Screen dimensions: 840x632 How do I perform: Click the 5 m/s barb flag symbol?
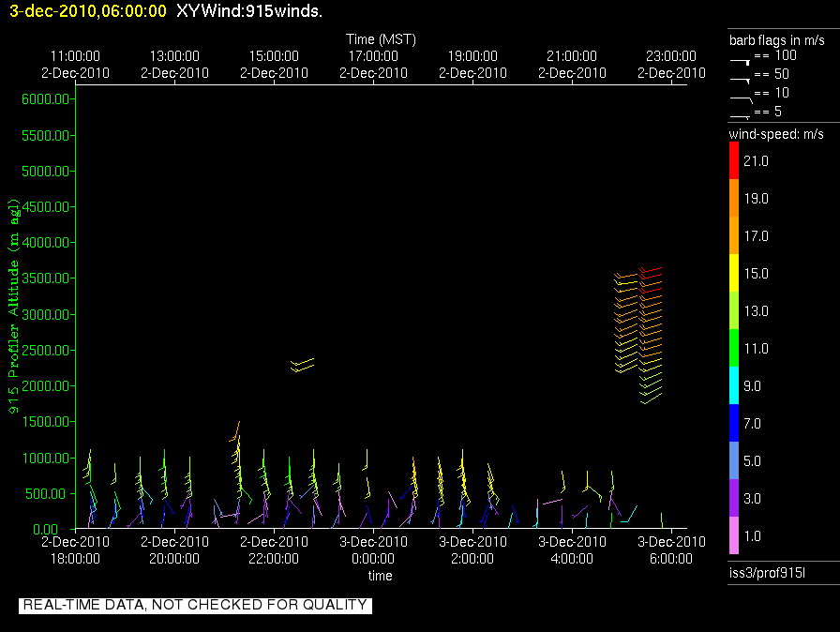click(x=740, y=117)
